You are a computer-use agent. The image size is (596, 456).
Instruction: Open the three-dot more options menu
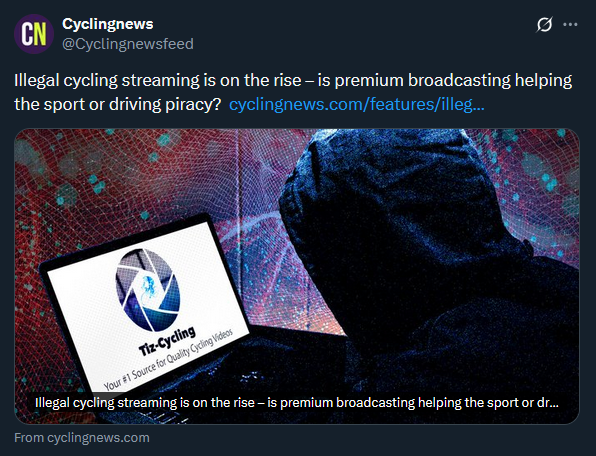pos(570,25)
